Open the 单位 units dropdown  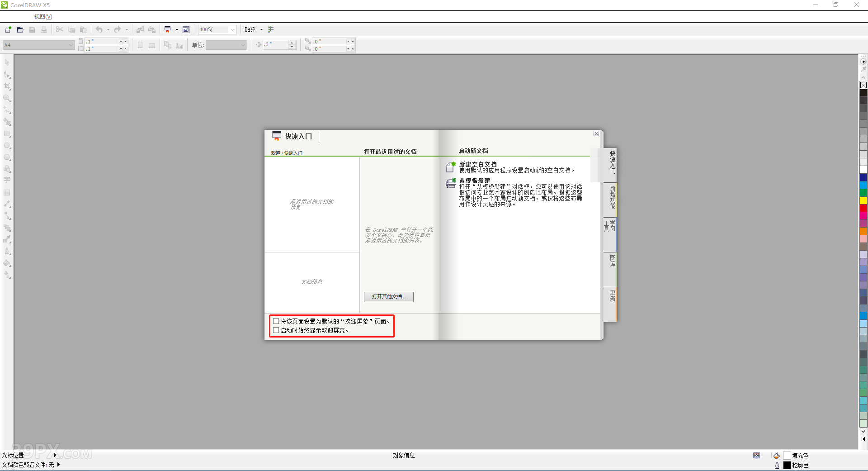[x=243, y=45]
